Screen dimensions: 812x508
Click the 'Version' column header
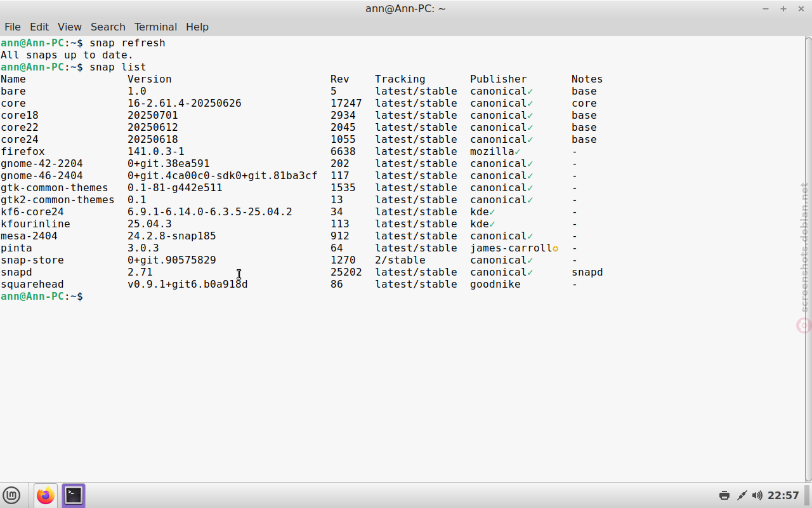(x=150, y=79)
